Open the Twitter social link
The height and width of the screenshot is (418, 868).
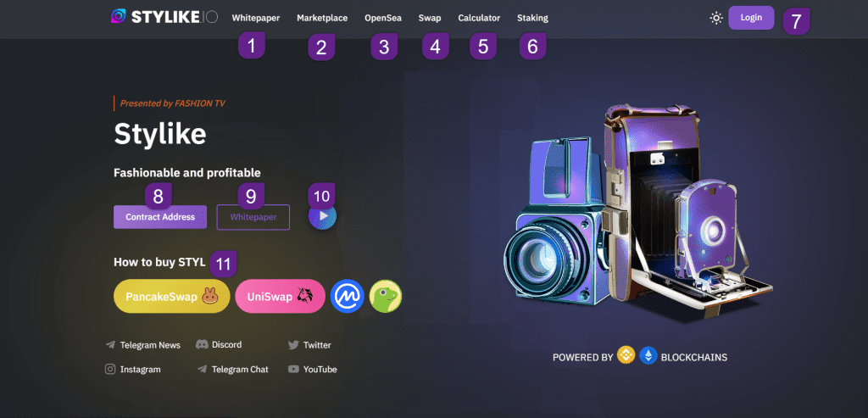pos(309,345)
